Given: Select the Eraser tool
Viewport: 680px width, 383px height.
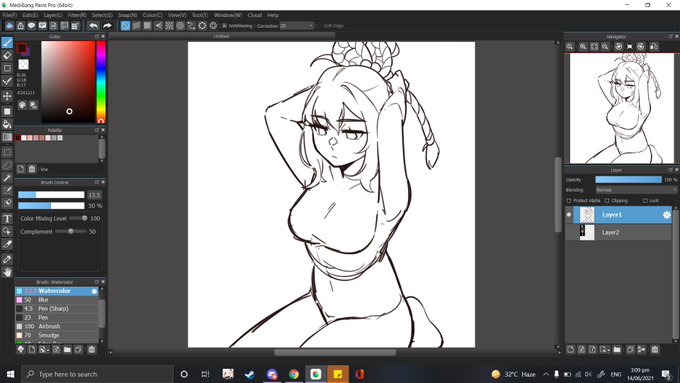Looking at the screenshot, I should 7,55.
